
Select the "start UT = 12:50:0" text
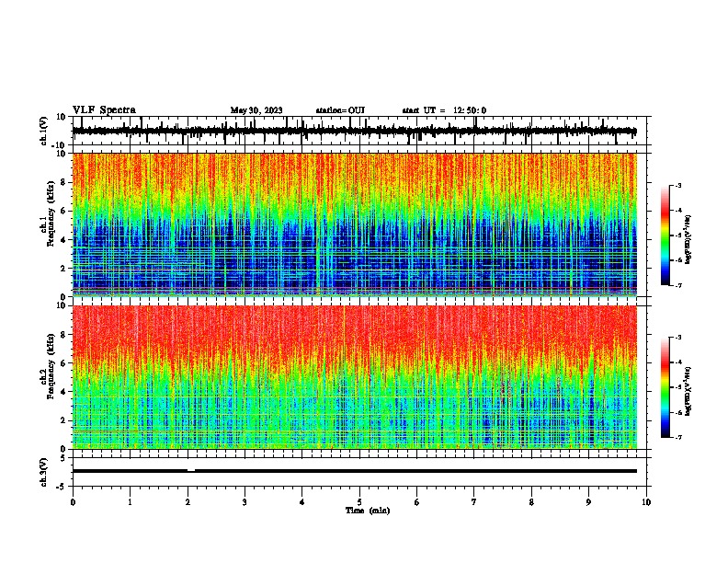444,110
